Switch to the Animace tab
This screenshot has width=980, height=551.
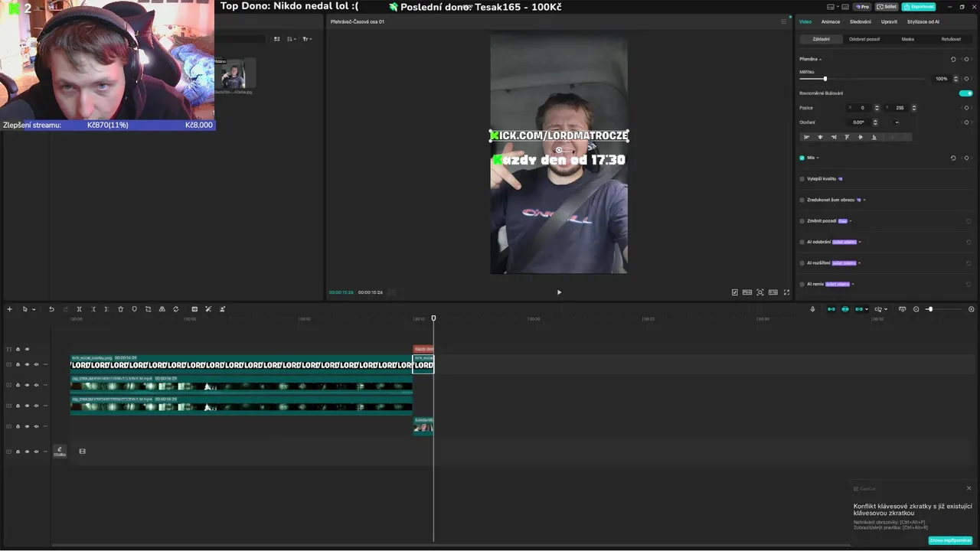pos(831,21)
